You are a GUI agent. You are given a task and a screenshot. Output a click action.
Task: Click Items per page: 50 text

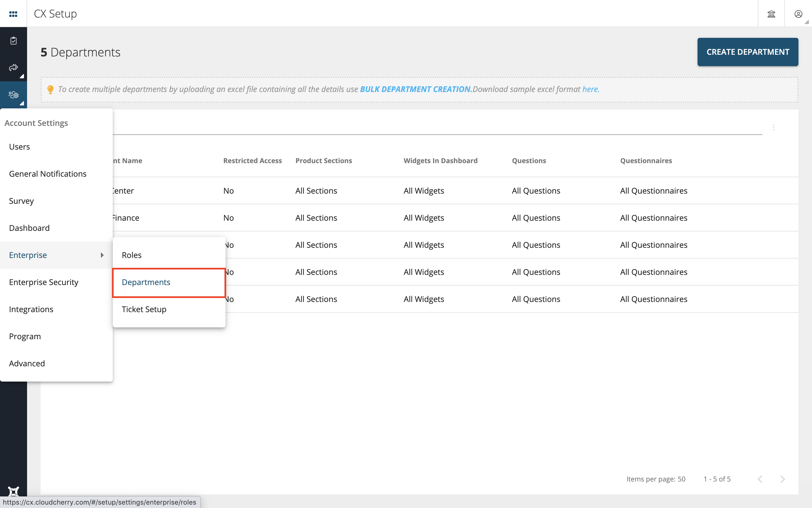[x=656, y=479]
